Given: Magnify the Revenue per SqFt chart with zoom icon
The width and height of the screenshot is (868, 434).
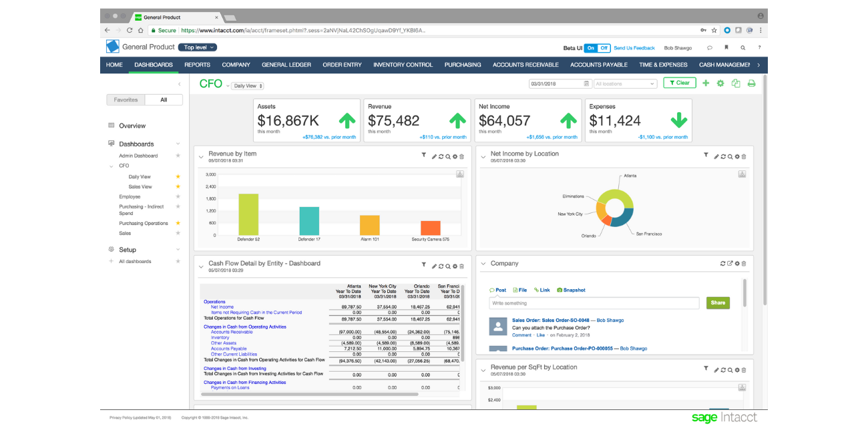Looking at the screenshot, I should pyautogui.click(x=730, y=369).
